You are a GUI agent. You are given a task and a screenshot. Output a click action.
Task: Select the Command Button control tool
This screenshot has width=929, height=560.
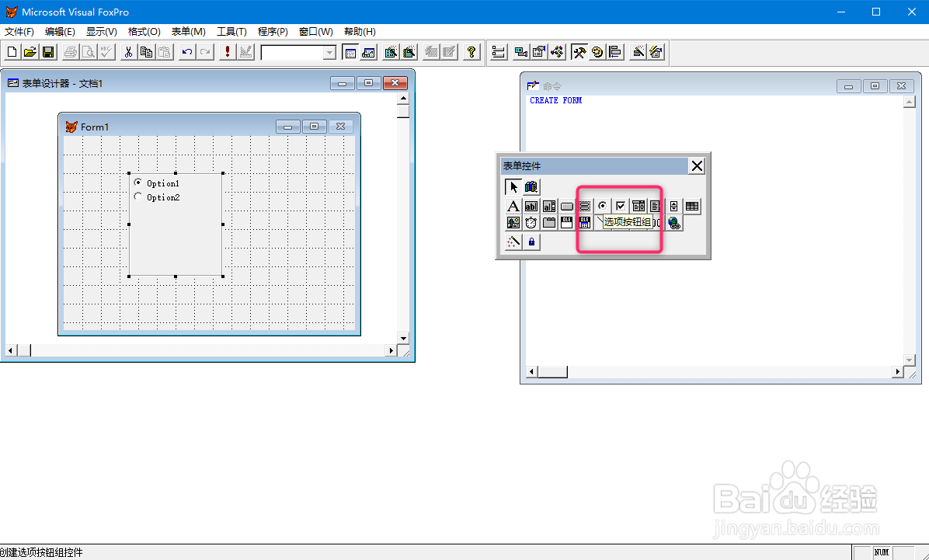[567, 207]
